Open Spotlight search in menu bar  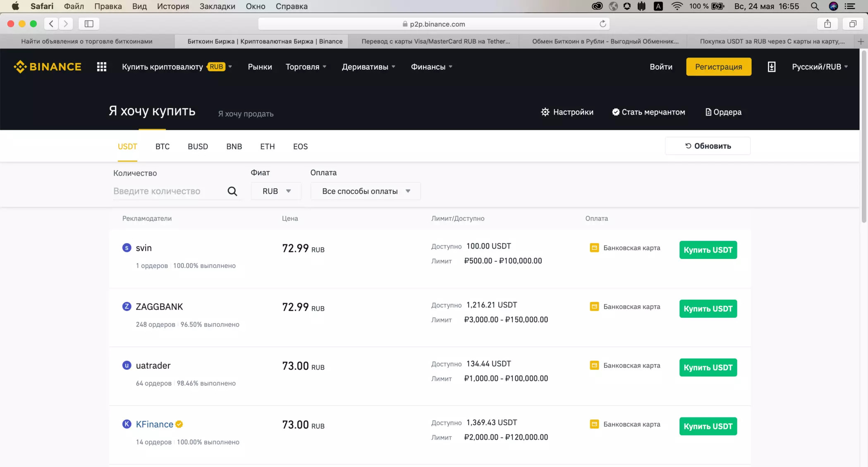click(814, 6)
